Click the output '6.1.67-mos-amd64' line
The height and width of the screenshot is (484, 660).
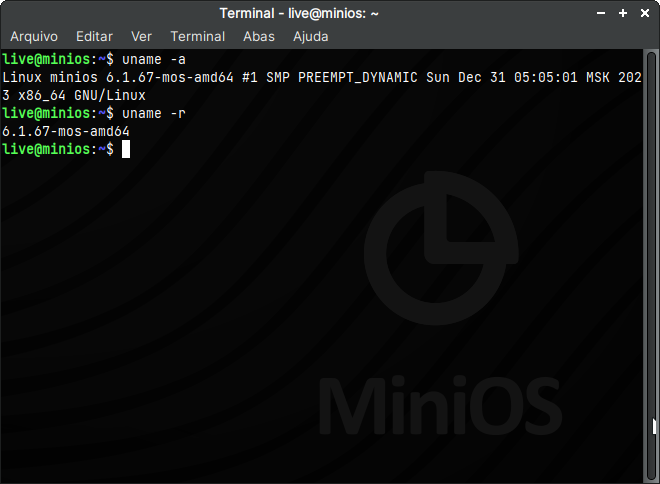click(x=66, y=131)
